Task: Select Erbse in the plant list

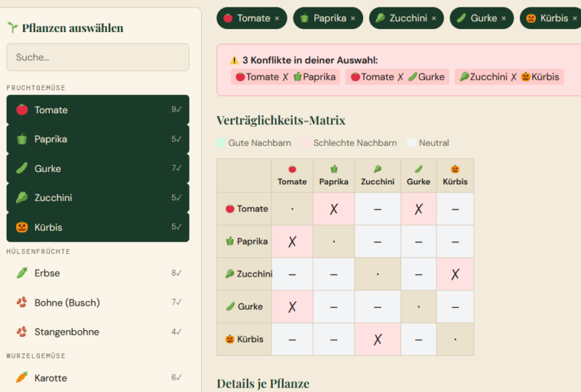Action: [x=98, y=273]
